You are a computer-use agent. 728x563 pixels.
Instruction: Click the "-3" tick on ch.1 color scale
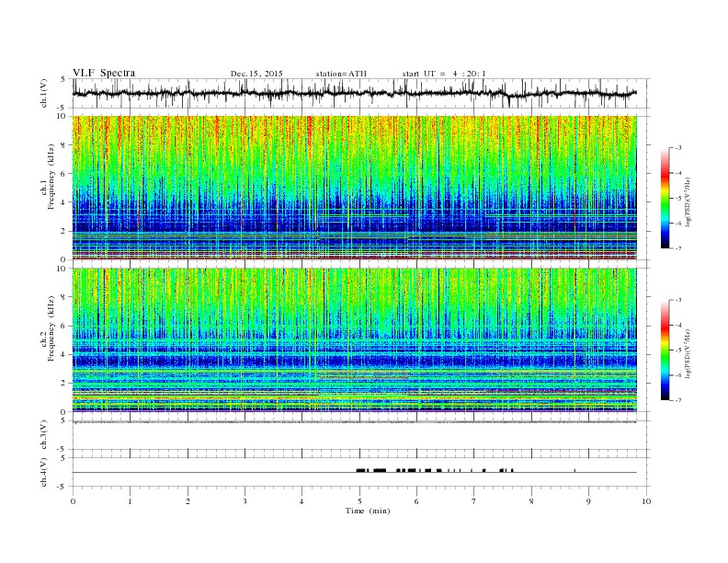(x=678, y=148)
